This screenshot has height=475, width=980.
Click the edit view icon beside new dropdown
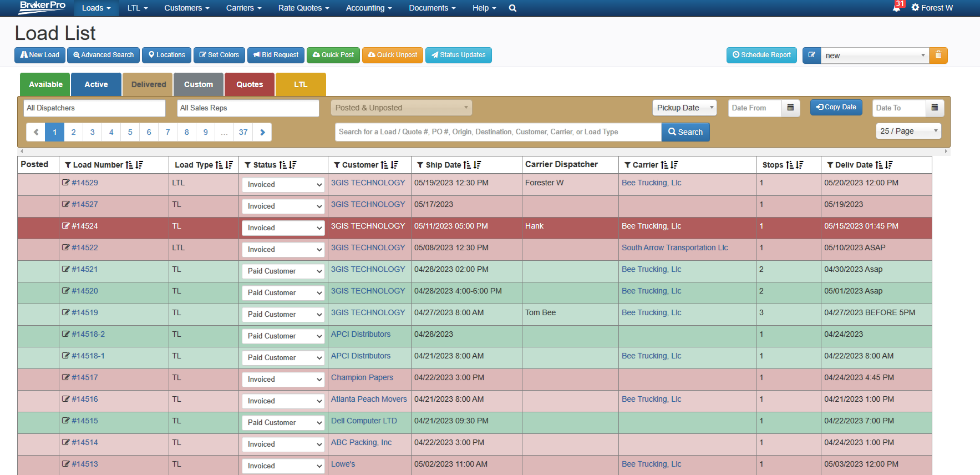coord(811,55)
